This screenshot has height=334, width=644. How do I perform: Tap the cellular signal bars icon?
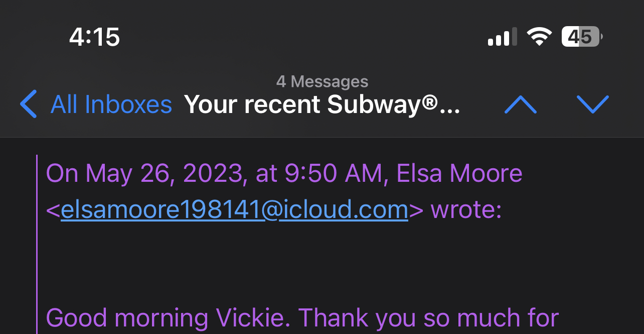[x=502, y=38]
